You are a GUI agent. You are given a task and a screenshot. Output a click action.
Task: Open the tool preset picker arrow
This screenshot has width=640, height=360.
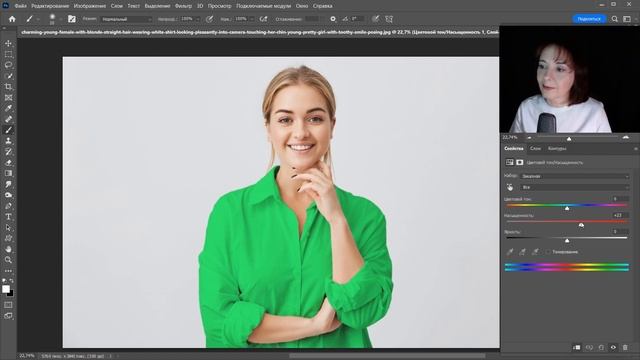click(x=38, y=19)
